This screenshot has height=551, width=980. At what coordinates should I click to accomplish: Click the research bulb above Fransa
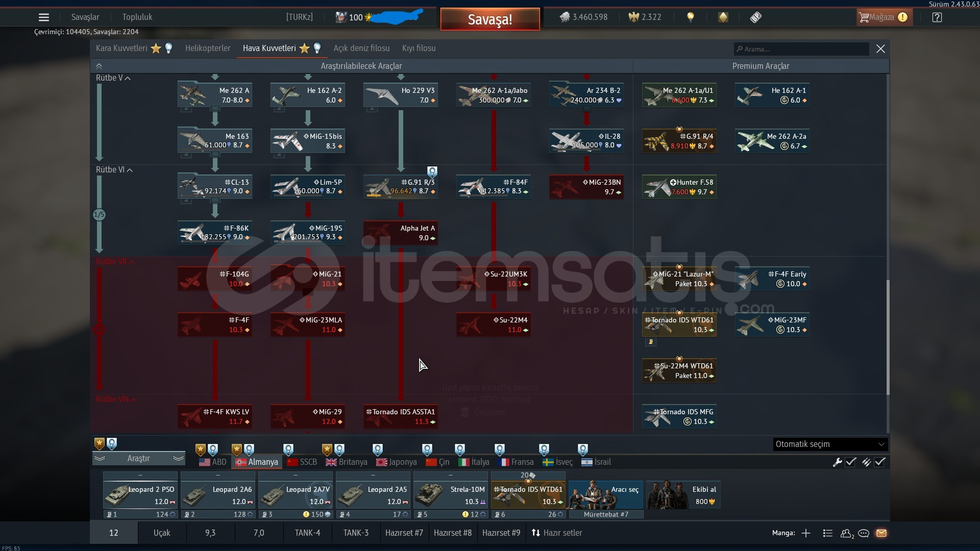pos(500,449)
